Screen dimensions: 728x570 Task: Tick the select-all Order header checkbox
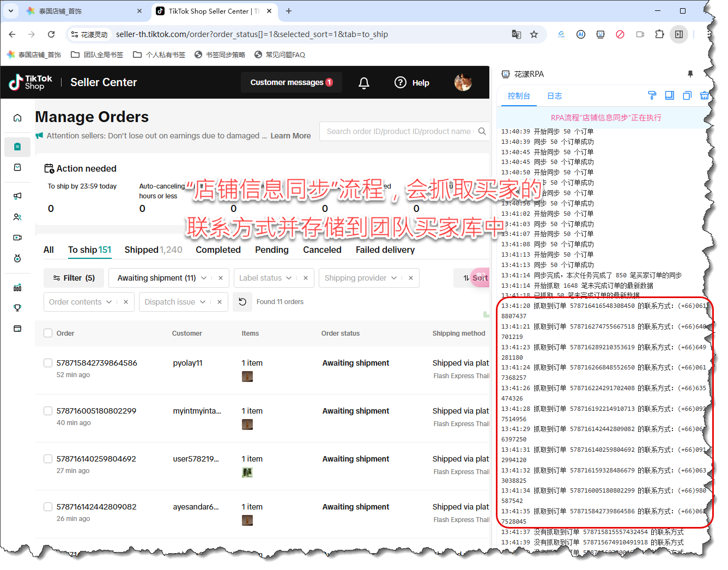[x=48, y=333]
